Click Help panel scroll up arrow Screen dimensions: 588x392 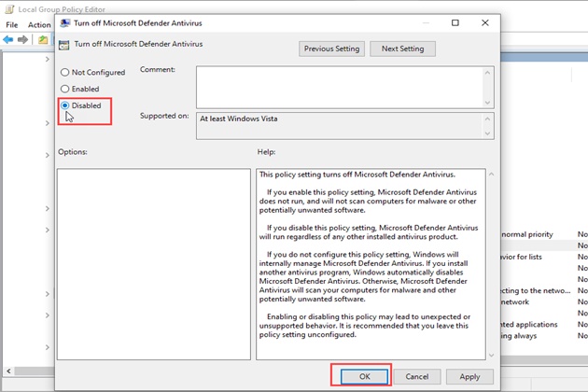click(491, 174)
